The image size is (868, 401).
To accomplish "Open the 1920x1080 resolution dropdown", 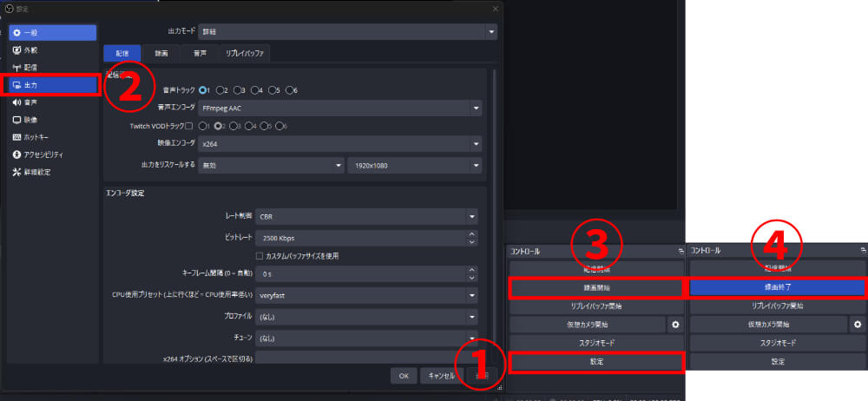I will (415, 166).
